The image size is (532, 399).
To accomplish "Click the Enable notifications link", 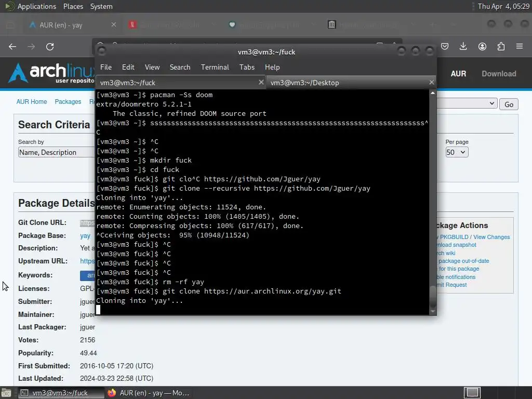I will (x=456, y=277).
